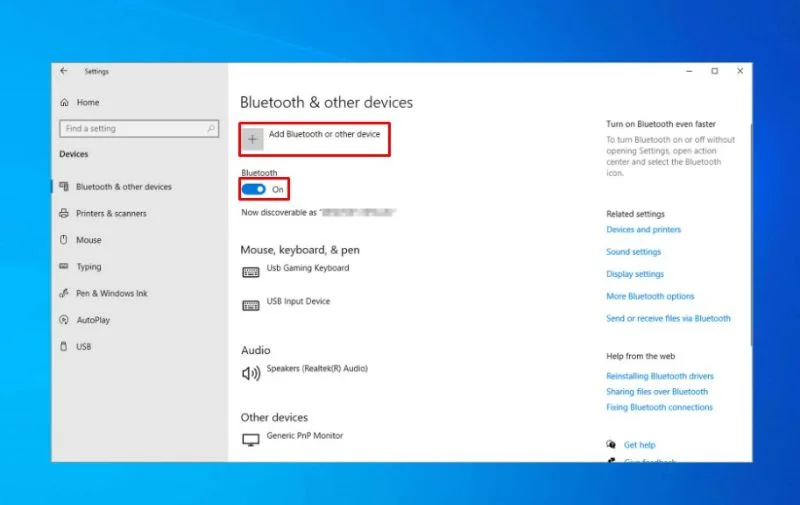
Task: Click the Usb Gaming Keyboard icon
Action: [251, 272]
